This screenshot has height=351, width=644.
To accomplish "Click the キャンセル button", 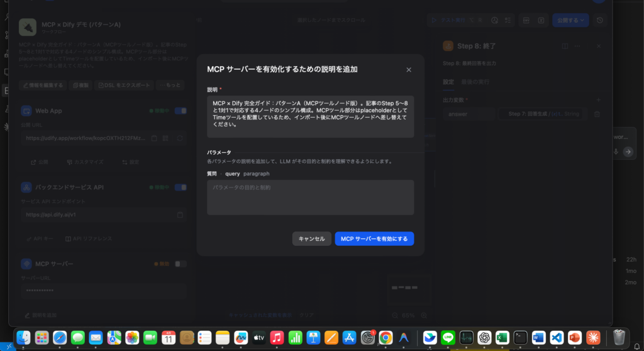I will click(312, 239).
